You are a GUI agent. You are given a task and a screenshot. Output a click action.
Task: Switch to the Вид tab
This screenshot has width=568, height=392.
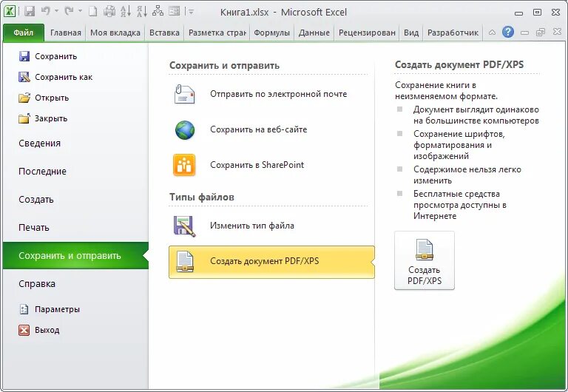coord(411,33)
